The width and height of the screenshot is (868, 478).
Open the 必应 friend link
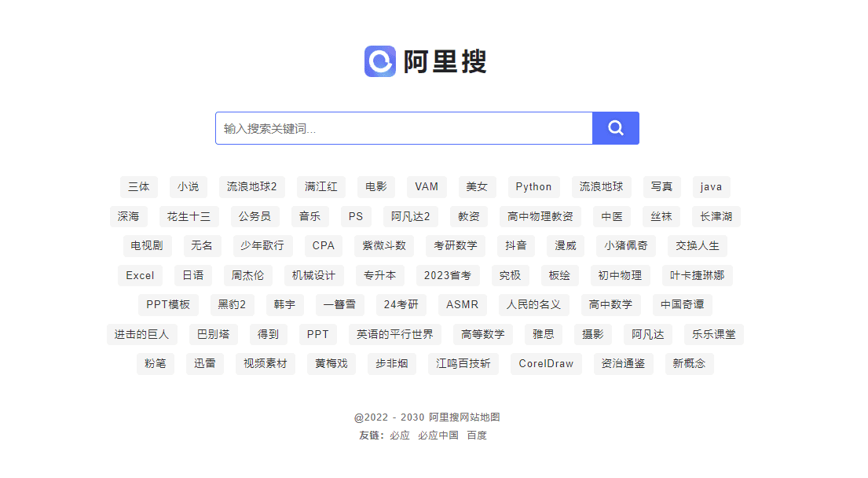399,435
